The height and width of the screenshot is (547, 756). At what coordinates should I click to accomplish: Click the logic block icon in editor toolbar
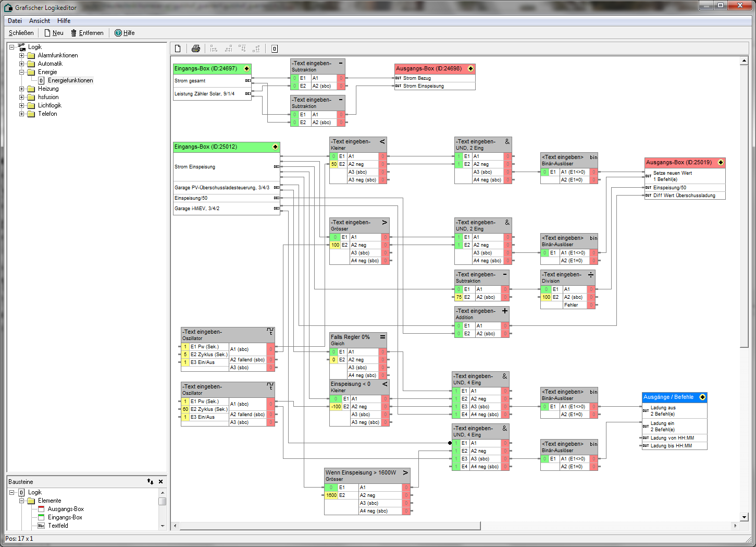click(275, 48)
